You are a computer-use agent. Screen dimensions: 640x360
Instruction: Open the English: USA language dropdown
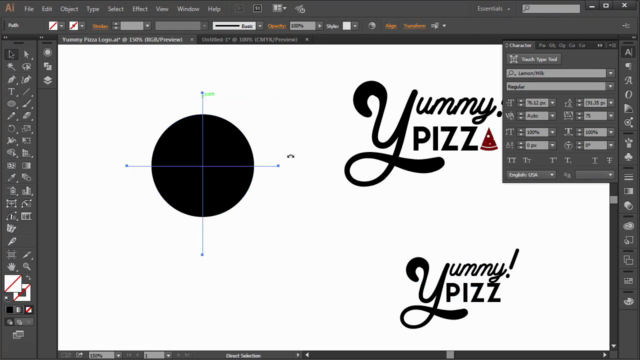point(531,175)
